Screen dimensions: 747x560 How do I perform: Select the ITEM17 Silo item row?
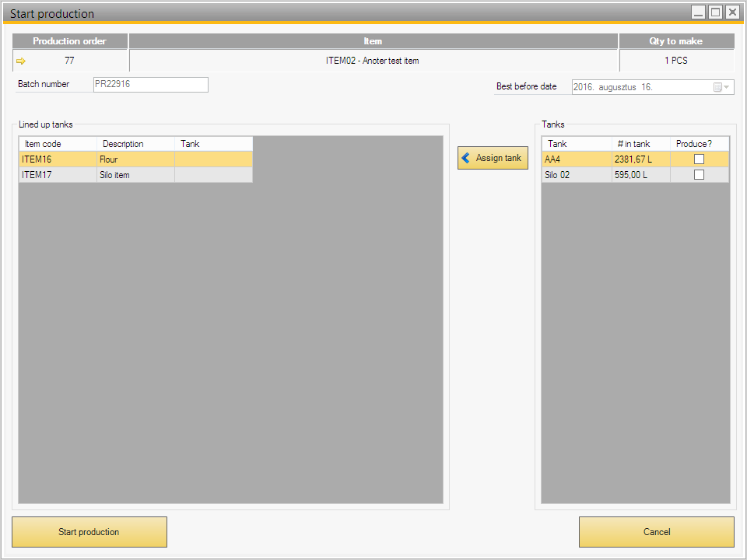(58, 175)
